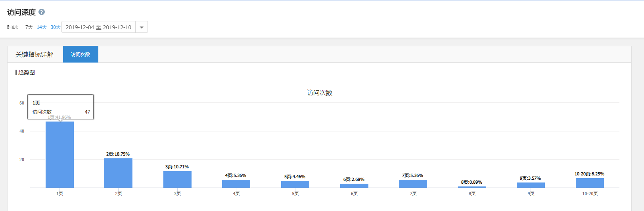Click the 5页 bar showing 4.46%
This screenshot has width=644, height=211.
[295, 184]
